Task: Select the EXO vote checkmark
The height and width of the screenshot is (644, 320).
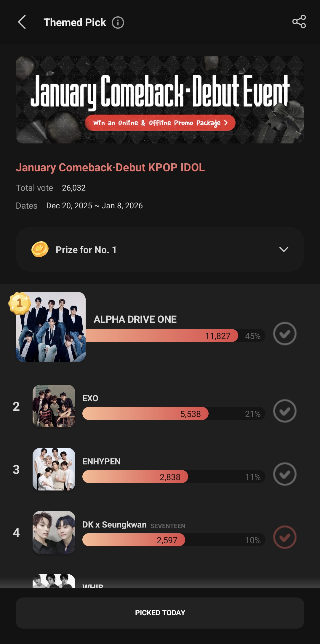Action: 285,411
